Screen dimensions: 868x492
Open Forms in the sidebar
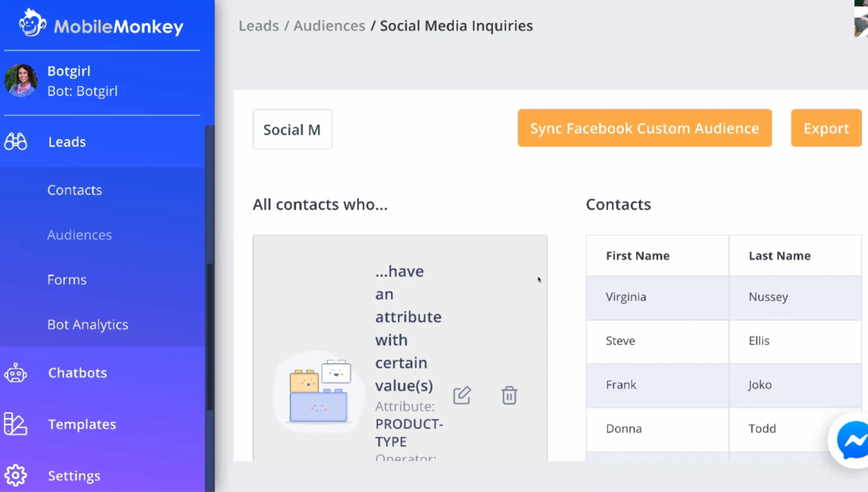pos(67,280)
